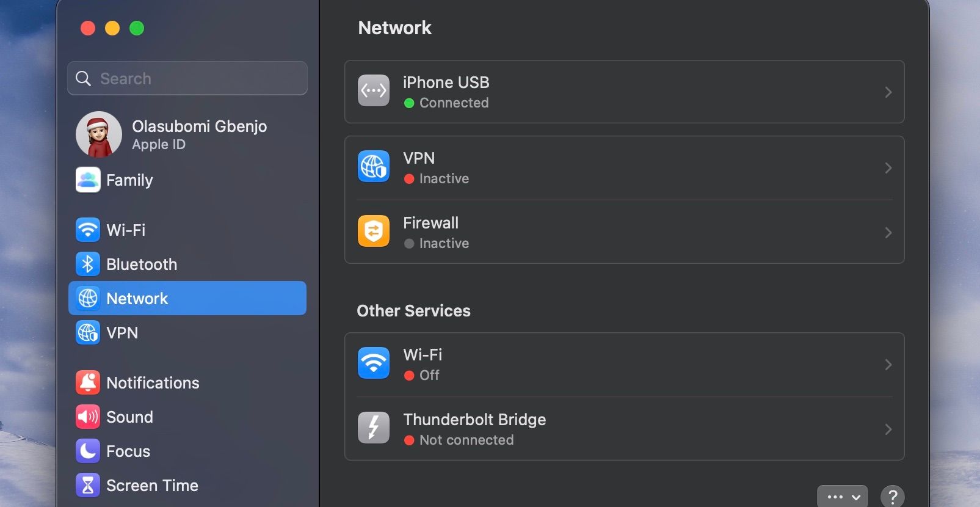Open the sidebar Wi-Fi settings

(x=126, y=230)
